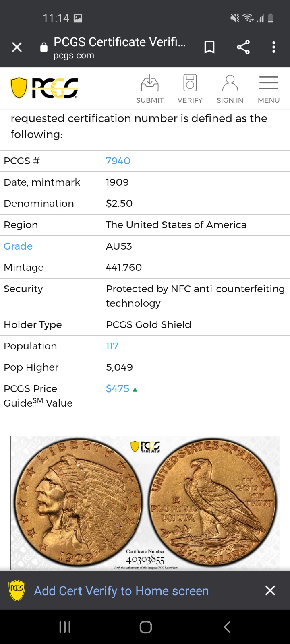
Task: Bookmark this PCGS page
Action: pyautogui.click(x=209, y=47)
